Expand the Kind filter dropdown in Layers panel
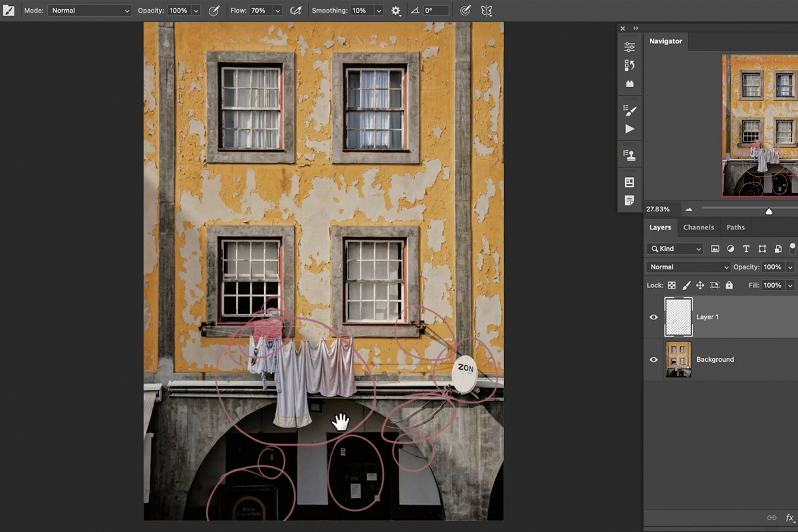The height and width of the screenshot is (532, 798). pos(674,248)
